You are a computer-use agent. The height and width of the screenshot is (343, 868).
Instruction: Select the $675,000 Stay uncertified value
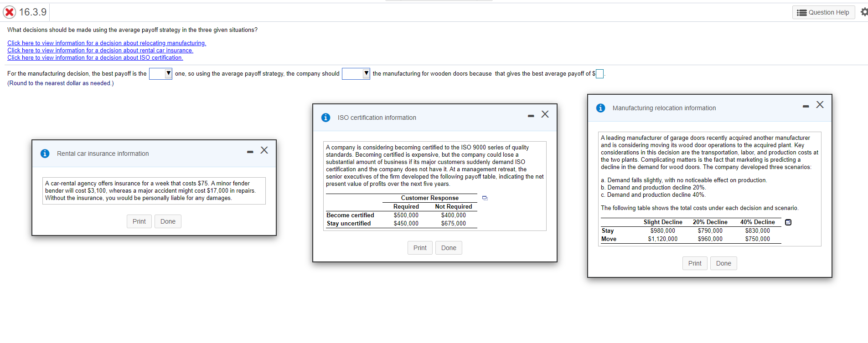coord(454,224)
